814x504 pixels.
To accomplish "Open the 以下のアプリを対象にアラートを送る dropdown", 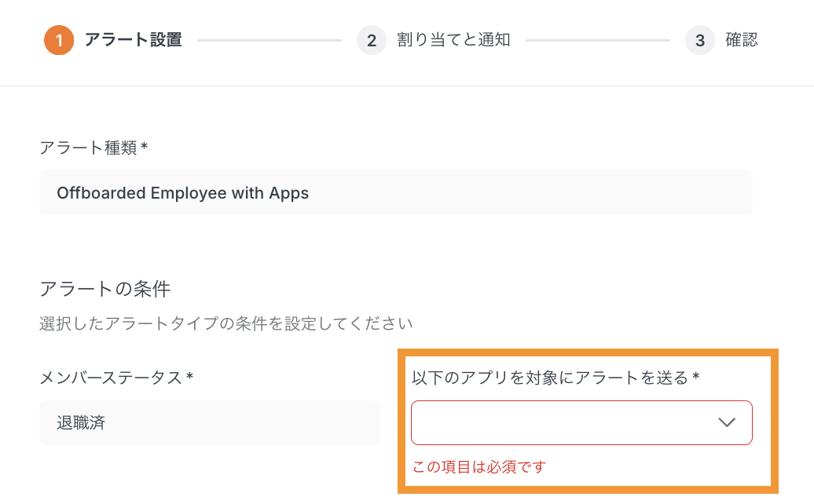I will click(x=581, y=422).
